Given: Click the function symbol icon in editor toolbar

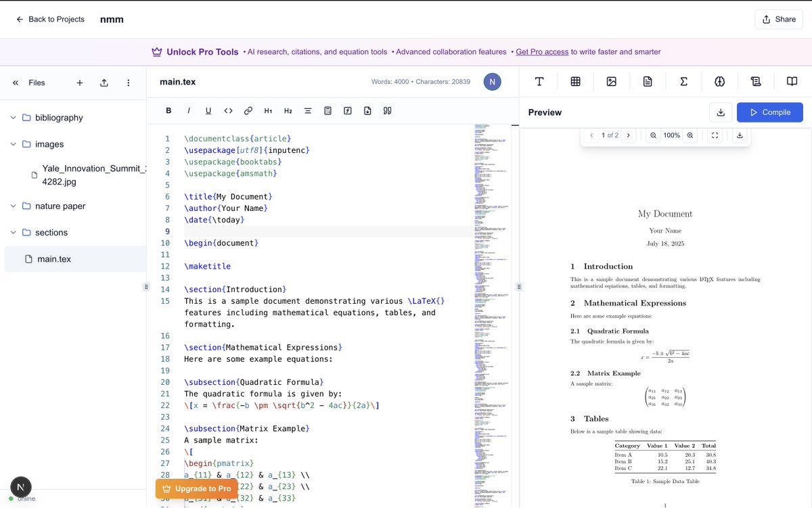Looking at the screenshot, I should pyautogui.click(x=347, y=111).
